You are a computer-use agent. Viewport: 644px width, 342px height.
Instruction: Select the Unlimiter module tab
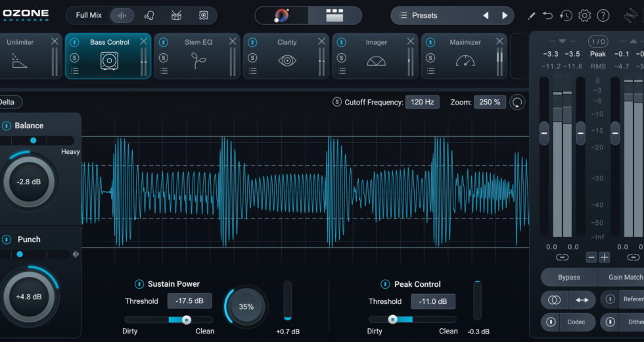coord(30,56)
